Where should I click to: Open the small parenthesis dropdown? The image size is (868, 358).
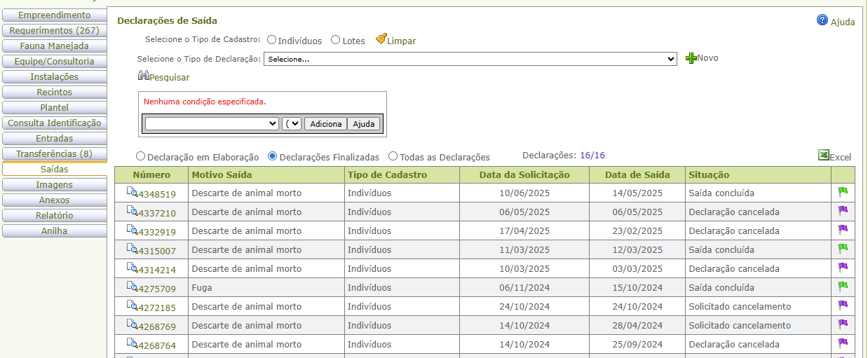coord(292,124)
